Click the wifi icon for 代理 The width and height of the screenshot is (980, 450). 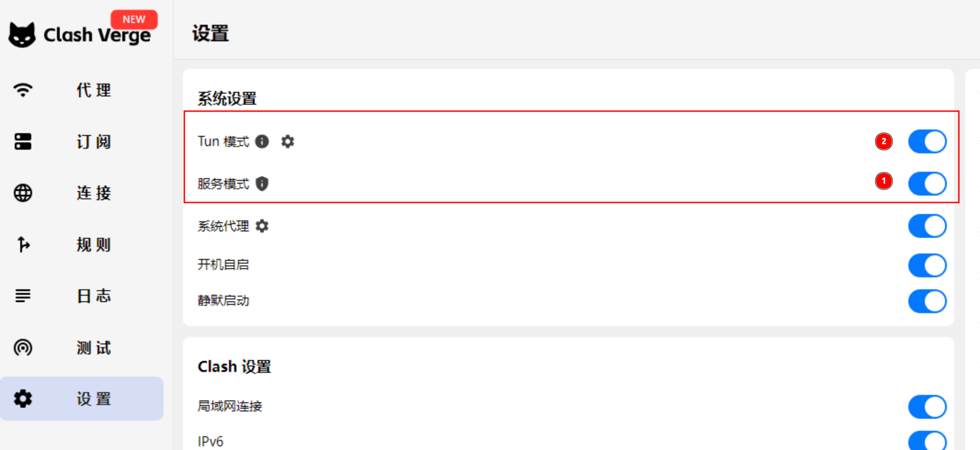23,90
